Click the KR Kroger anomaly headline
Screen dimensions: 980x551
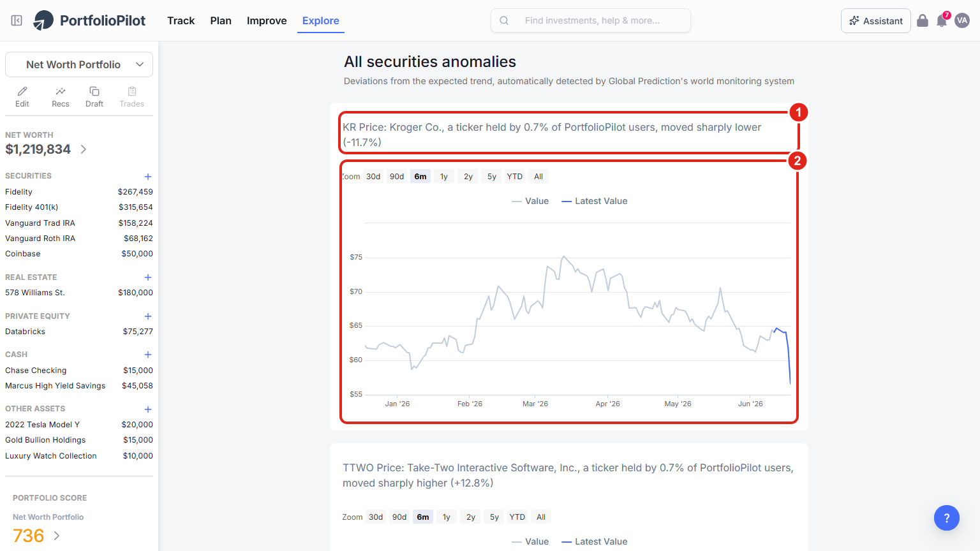click(x=552, y=135)
